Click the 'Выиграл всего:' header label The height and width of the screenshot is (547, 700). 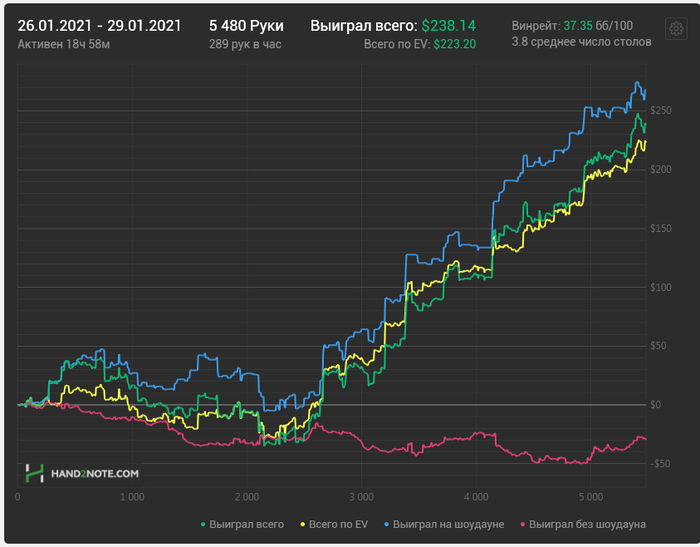click(363, 26)
